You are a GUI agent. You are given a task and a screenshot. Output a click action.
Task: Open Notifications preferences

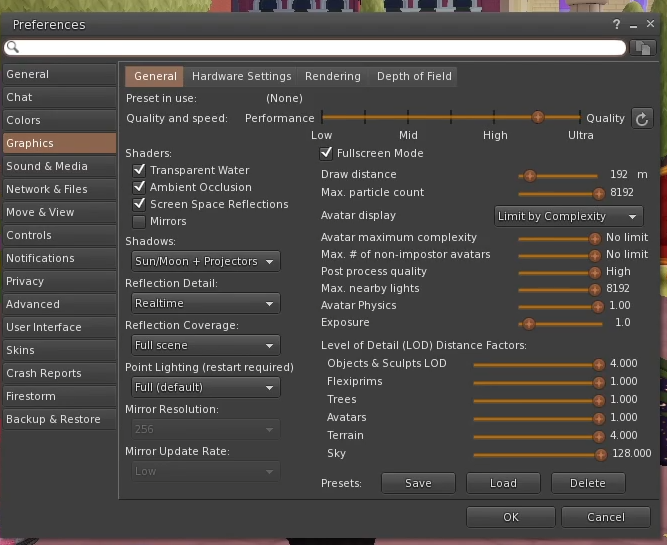tap(59, 258)
